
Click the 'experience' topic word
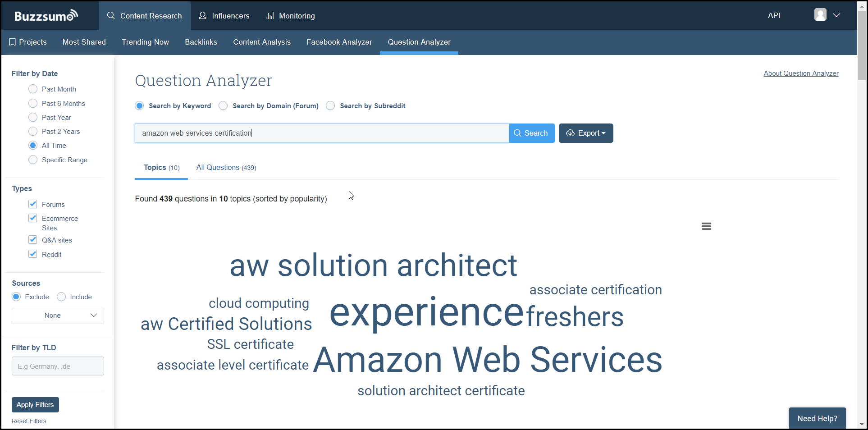[427, 312]
